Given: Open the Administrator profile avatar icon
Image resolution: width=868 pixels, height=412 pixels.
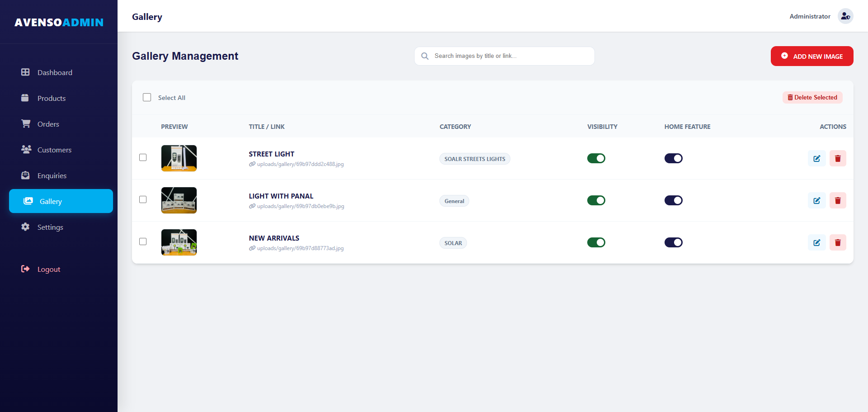Looking at the screenshot, I should (x=845, y=16).
